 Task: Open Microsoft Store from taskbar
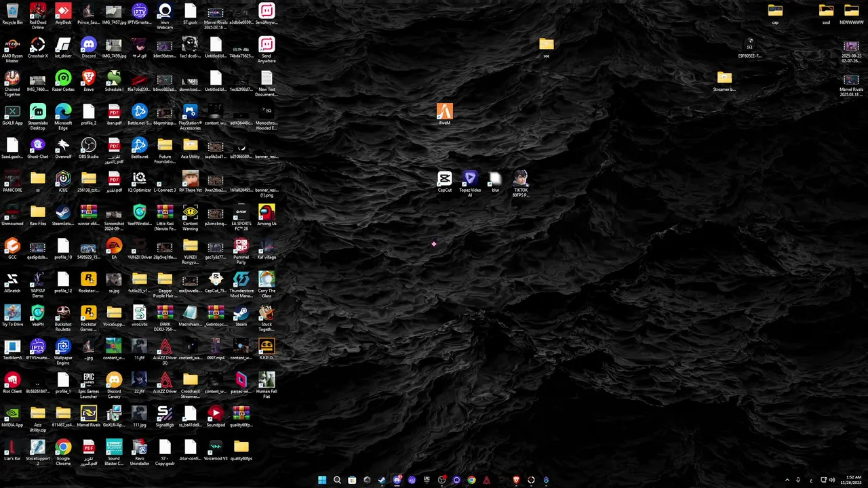coord(352,480)
